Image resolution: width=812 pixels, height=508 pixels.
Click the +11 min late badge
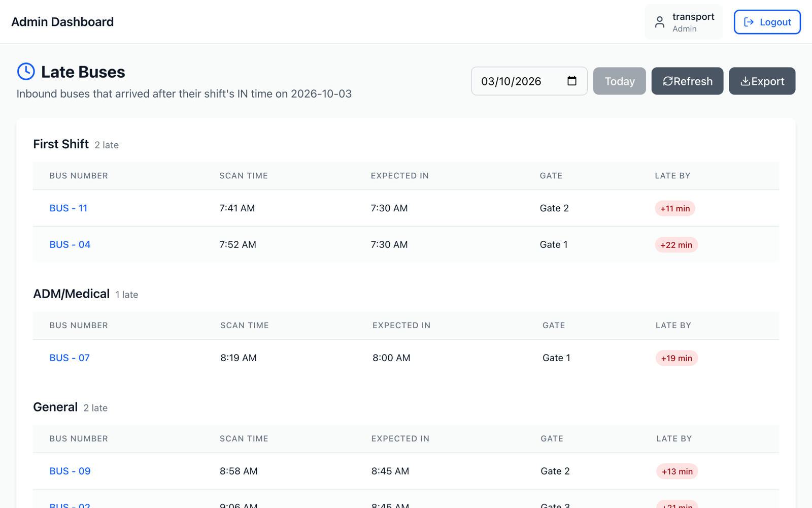coord(675,208)
